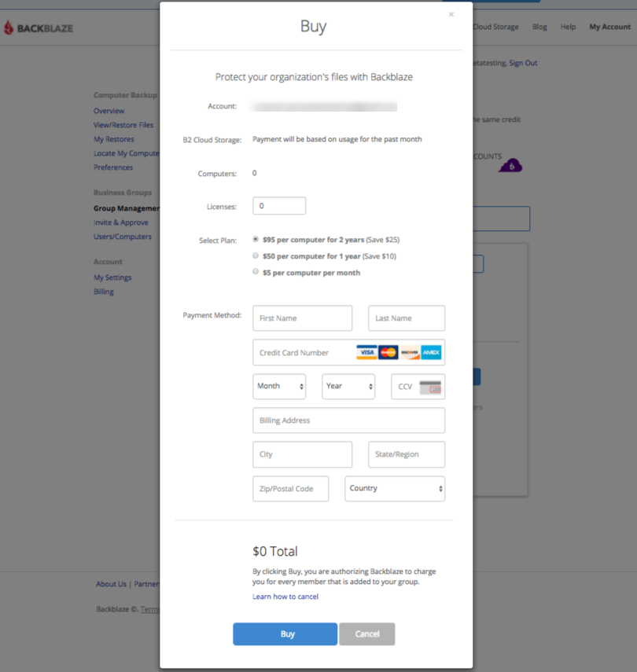
Task: Open the expiration Month dropdown
Action: click(x=279, y=386)
